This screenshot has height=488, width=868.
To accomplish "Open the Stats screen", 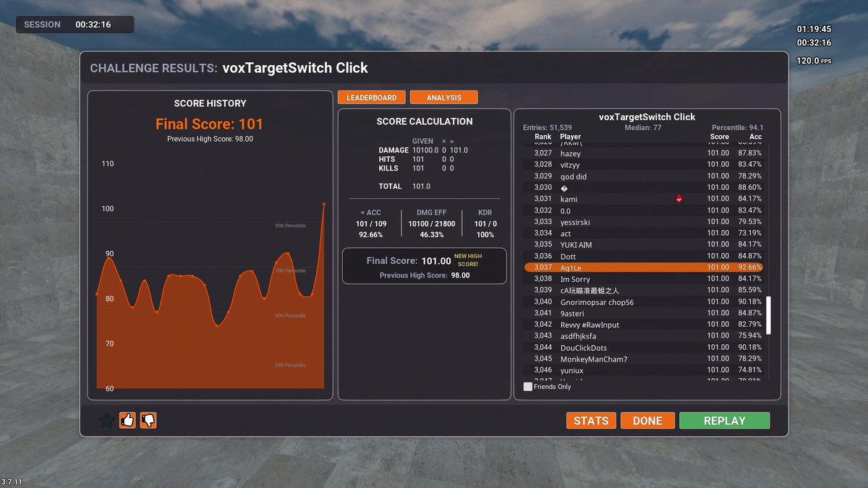I will click(591, 421).
